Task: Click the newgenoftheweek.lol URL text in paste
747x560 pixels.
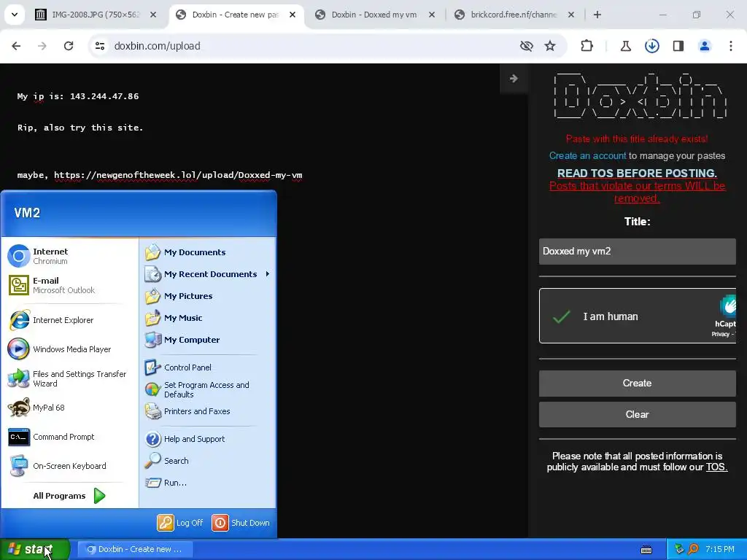Action: pos(178,175)
